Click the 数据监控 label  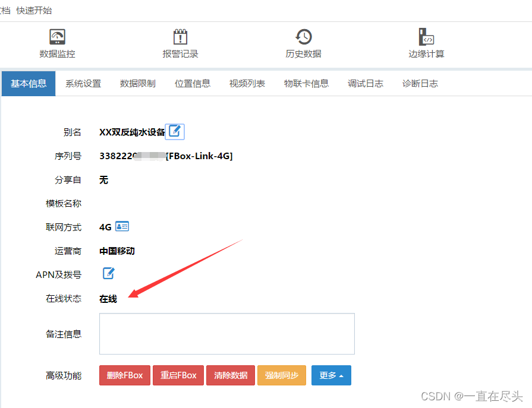(57, 54)
